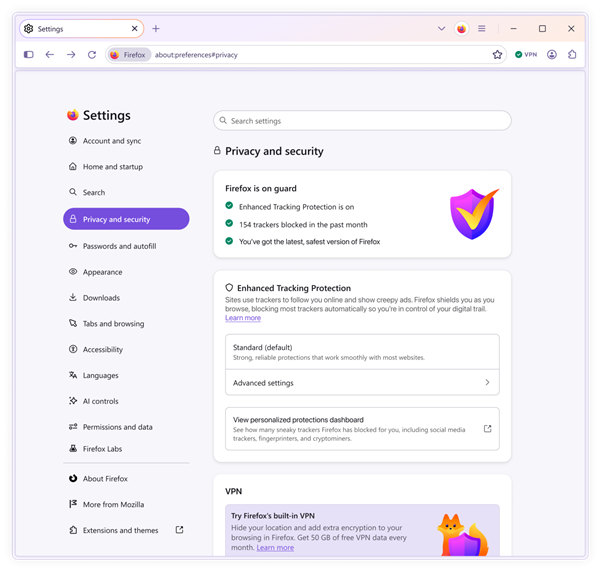Click the Downloads arrow icon
Screen dimensions: 600x571
click(x=73, y=297)
